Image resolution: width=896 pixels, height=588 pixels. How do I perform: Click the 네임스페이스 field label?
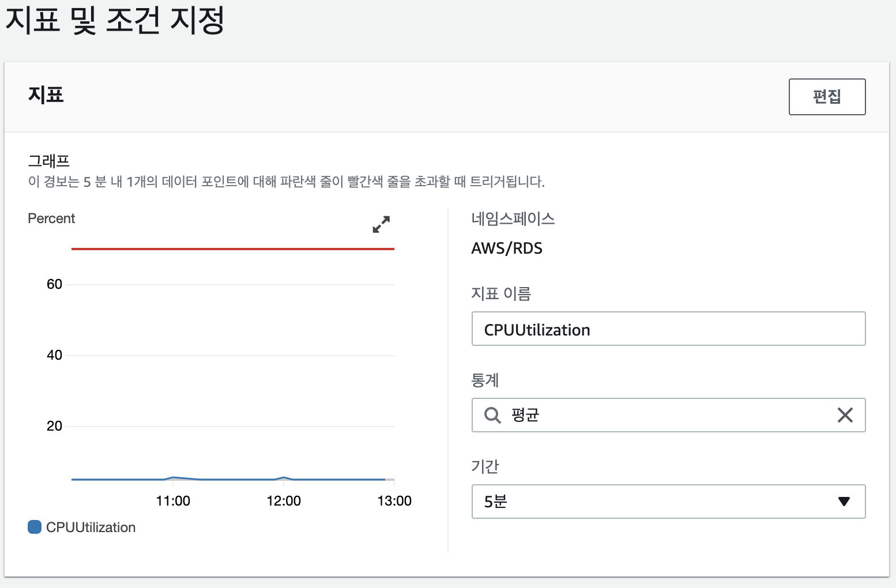tap(513, 219)
